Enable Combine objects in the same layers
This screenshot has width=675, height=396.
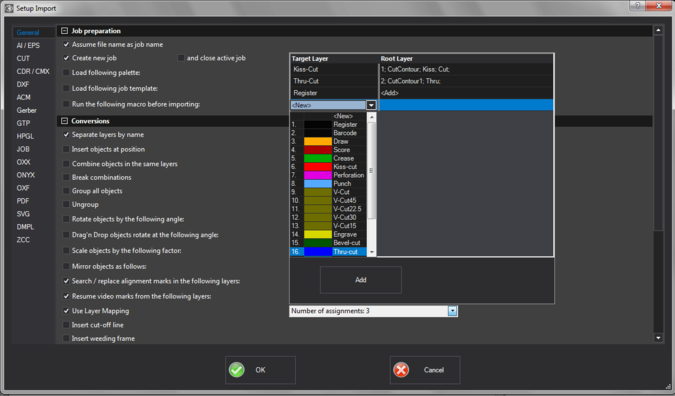[66, 164]
